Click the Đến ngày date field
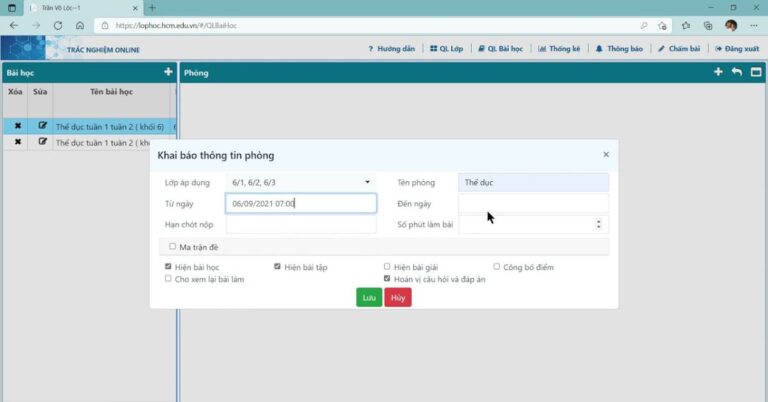The height and width of the screenshot is (402, 768). pyautogui.click(x=533, y=203)
